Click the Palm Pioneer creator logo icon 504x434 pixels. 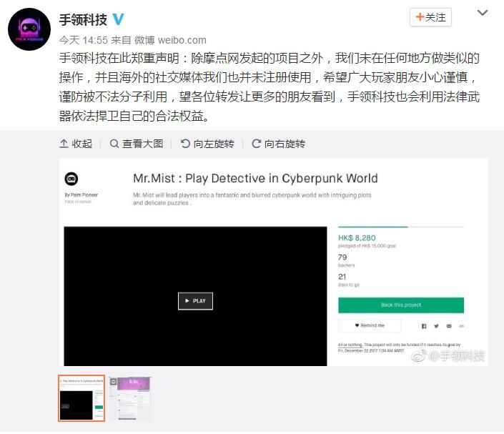tap(71, 179)
